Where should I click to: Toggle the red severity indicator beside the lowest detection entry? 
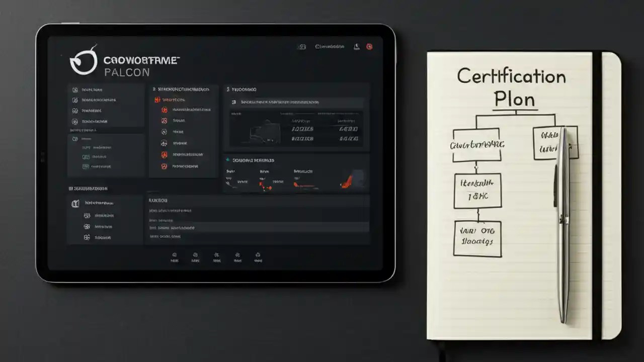point(165,166)
